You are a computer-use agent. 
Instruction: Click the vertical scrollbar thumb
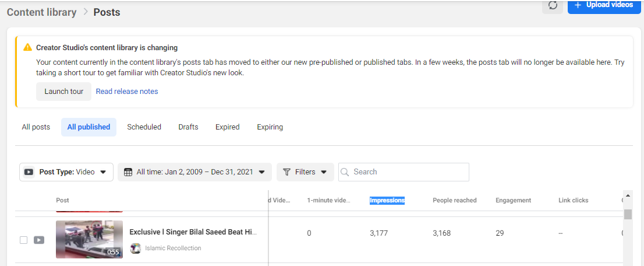point(628,215)
